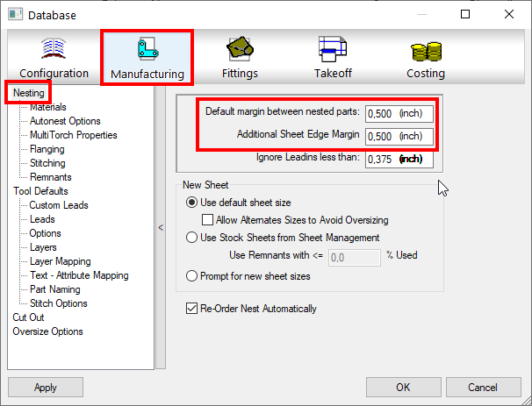
Task: Open the Configuration tab icon
Action: click(54, 49)
